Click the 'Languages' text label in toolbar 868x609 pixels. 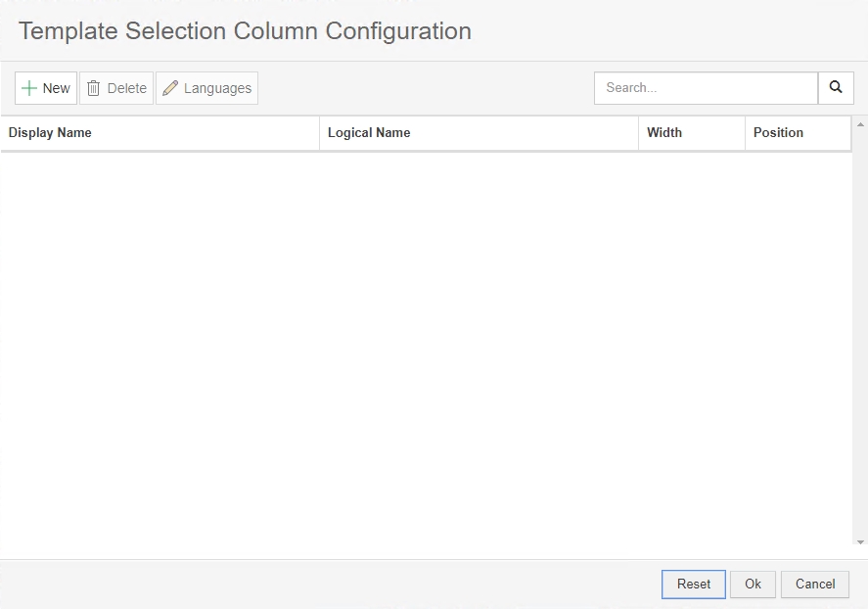tap(217, 88)
